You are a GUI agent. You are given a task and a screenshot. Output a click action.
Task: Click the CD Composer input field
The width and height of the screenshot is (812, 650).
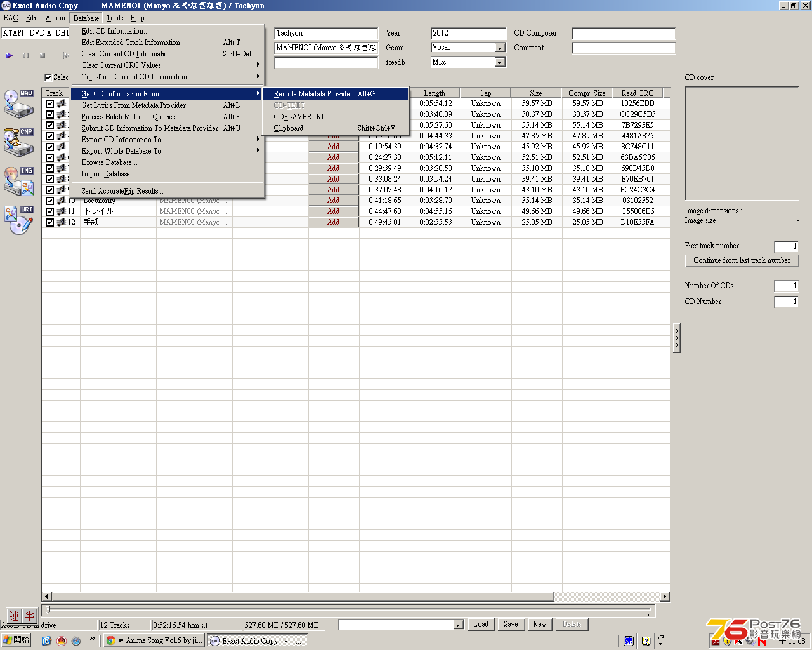coord(624,33)
